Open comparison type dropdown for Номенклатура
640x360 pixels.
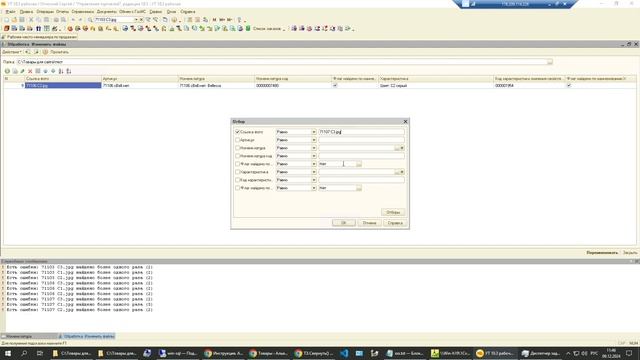coord(314,148)
